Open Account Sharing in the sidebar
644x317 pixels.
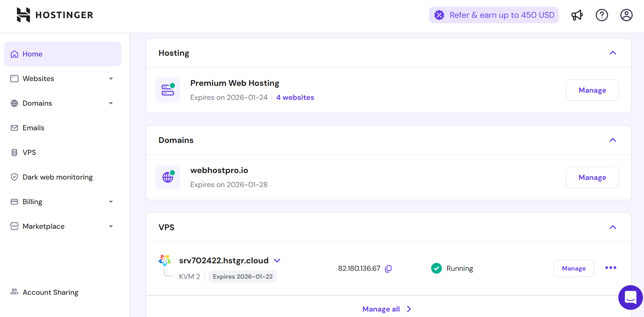(x=63, y=292)
